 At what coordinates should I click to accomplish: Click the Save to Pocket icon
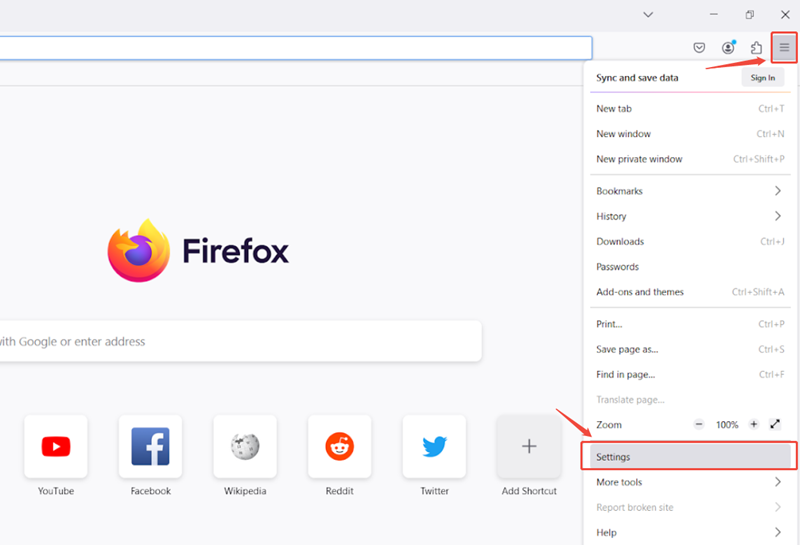click(699, 48)
